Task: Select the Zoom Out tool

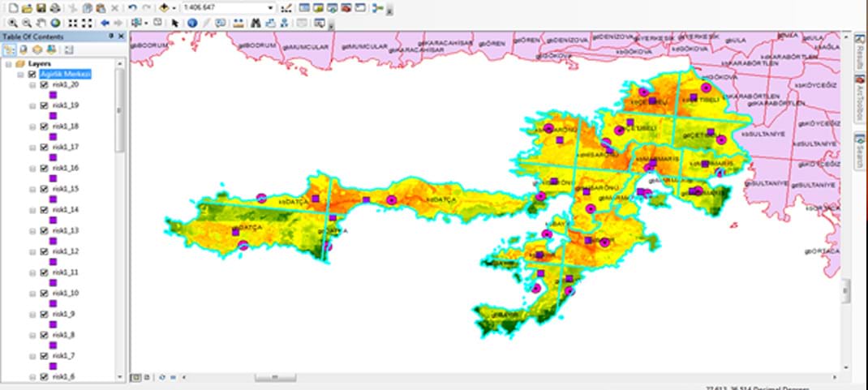Action: coord(27,24)
